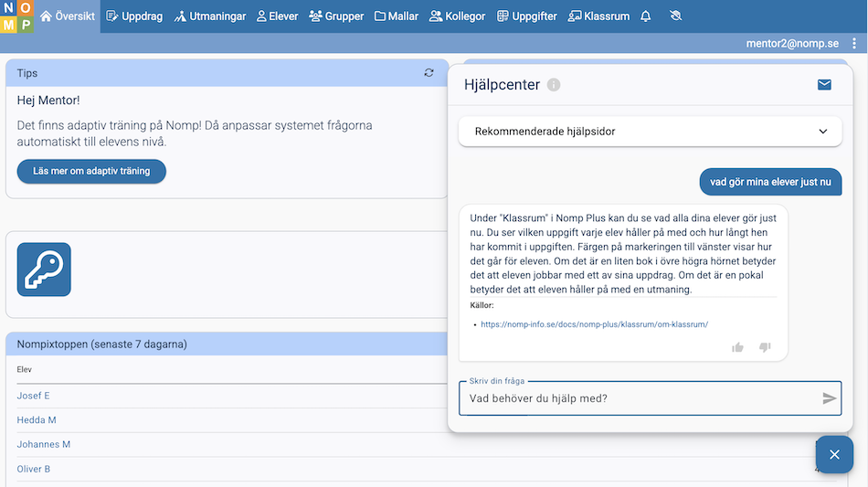Image resolution: width=868 pixels, height=487 pixels.
Task: Click the Hjälpcenter title
Action: click(x=502, y=85)
